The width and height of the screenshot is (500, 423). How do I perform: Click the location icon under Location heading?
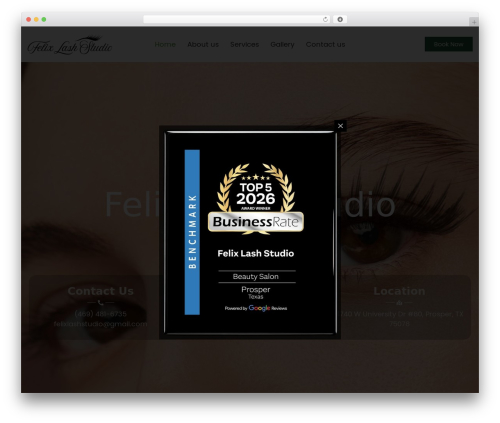[x=399, y=303]
